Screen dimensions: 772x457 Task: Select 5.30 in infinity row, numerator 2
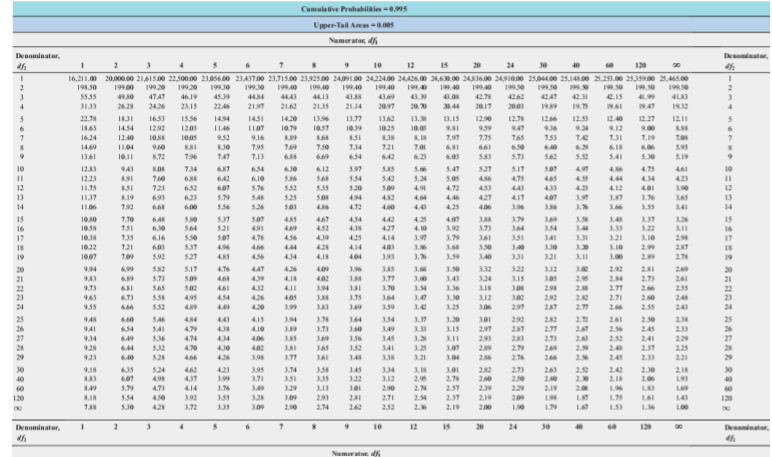(128, 407)
